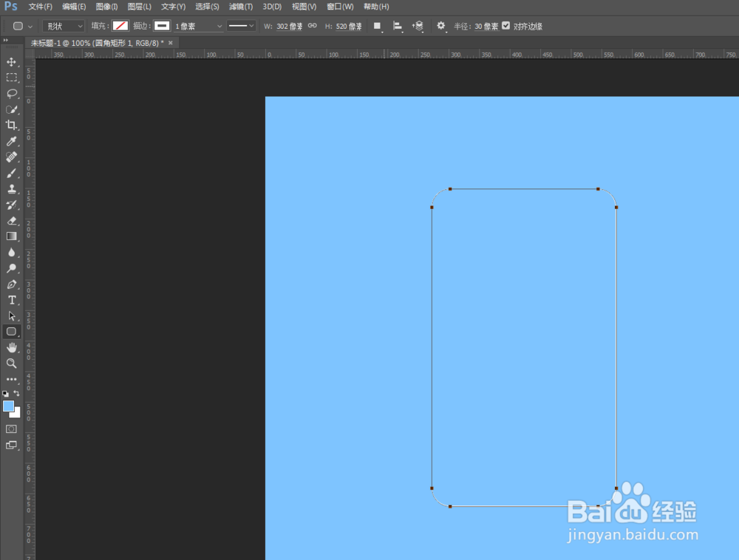Open the 窗口(W) menu
Viewport: 739px width, 560px height.
pyautogui.click(x=340, y=7)
